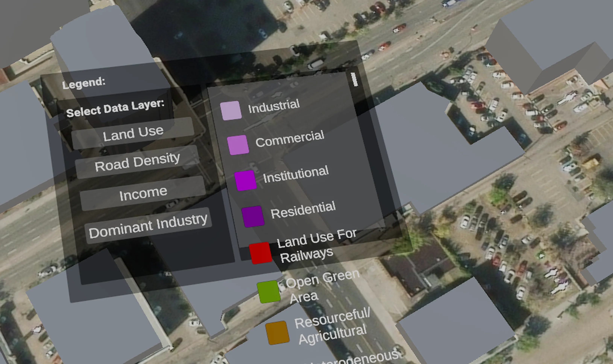Click the green Open Green Area swatch

tap(269, 292)
